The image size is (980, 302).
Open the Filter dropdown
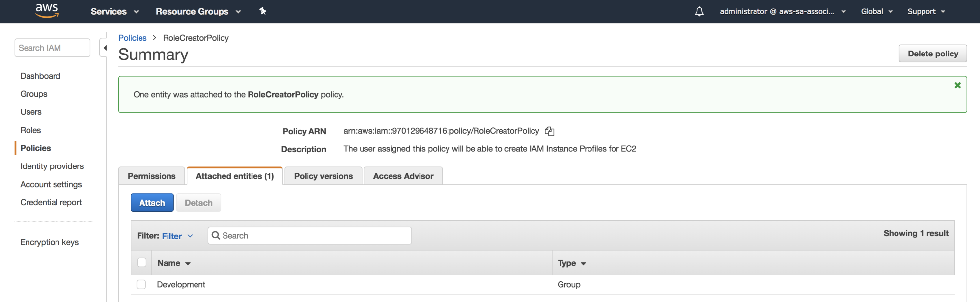coord(177,236)
